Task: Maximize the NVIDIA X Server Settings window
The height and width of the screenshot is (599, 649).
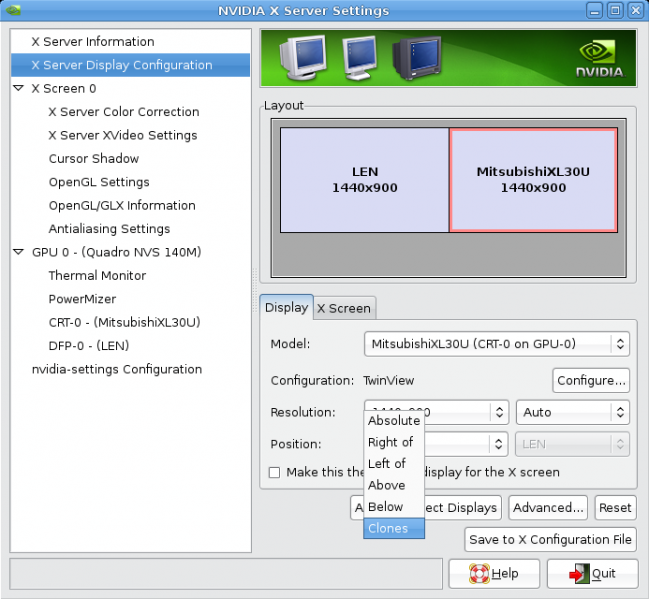Action: 615,10
